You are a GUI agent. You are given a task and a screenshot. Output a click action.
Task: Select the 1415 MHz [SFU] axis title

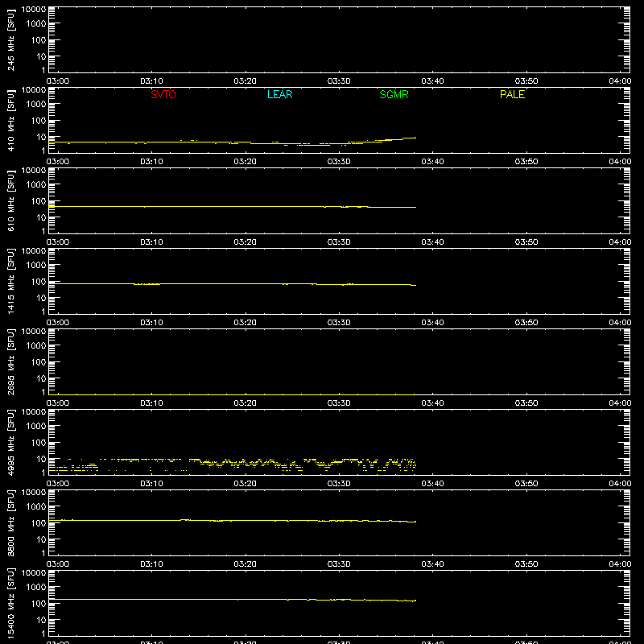point(10,281)
